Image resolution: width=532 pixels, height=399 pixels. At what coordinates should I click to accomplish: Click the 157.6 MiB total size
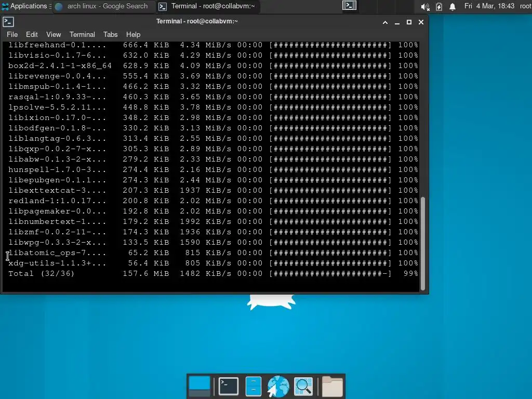(146, 274)
